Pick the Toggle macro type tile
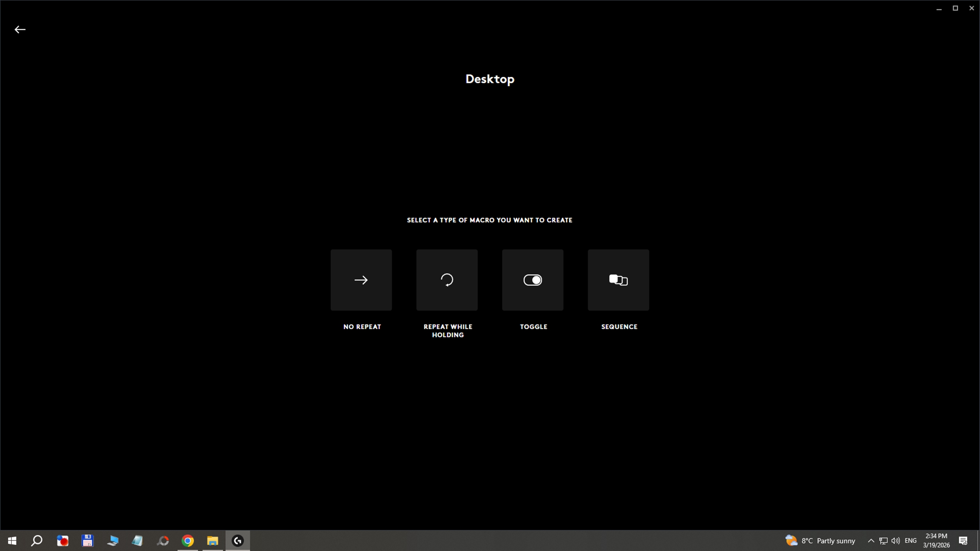This screenshot has height=551, width=980. click(x=532, y=280)
